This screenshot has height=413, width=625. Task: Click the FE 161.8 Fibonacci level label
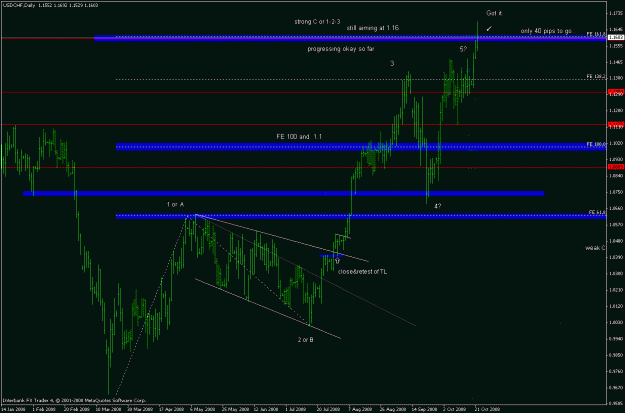point(596,34)
